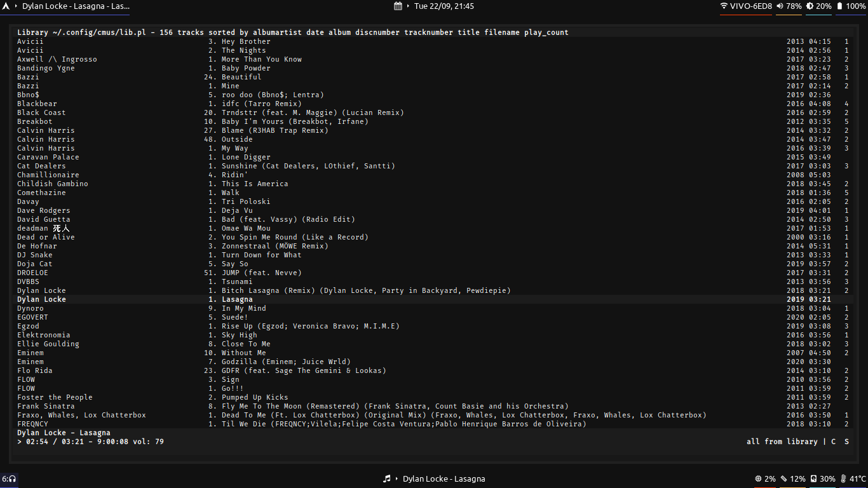
Task: Click the playback position '02:54 / 03:21'
Action: point(55,442)
